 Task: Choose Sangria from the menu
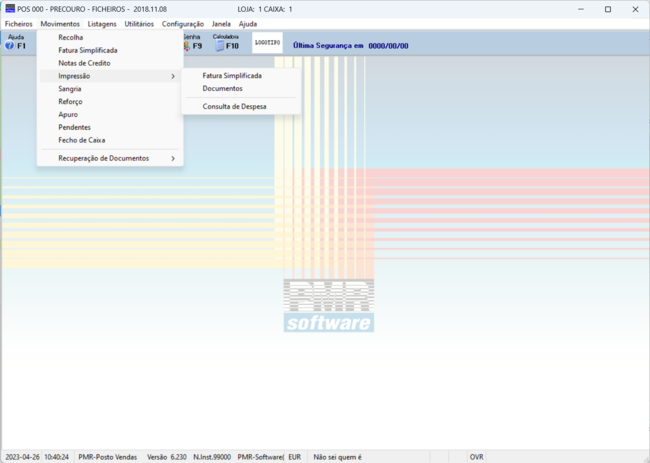tap(70, 89)
